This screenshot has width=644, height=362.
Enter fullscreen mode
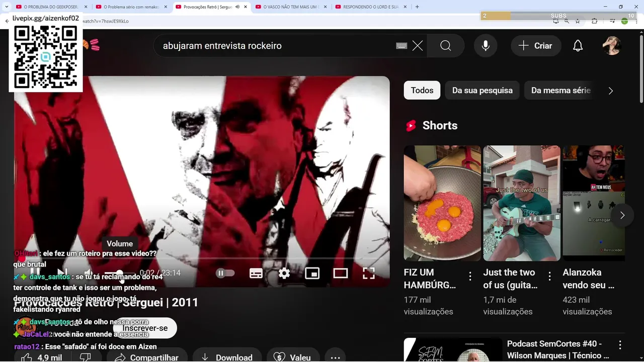pos(369,273)
